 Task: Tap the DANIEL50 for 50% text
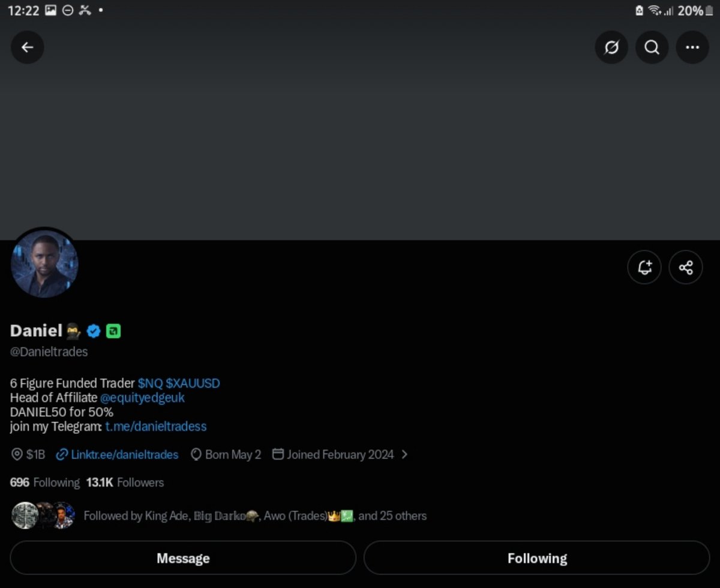[x=62, y=412]
